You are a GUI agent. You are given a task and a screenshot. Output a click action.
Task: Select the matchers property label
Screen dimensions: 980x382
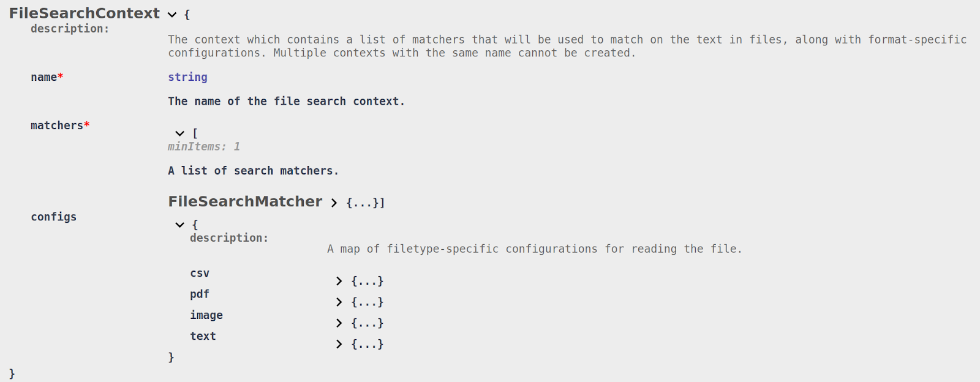57,125
